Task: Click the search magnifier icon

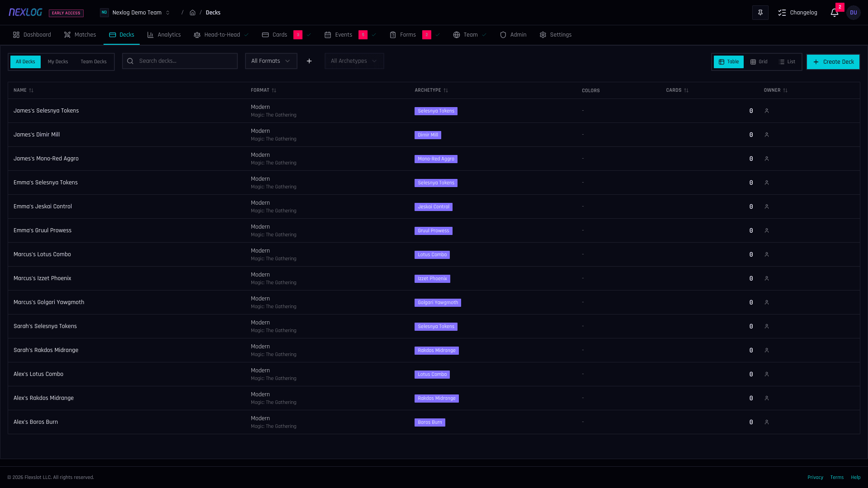Action: tap(130, 61)
